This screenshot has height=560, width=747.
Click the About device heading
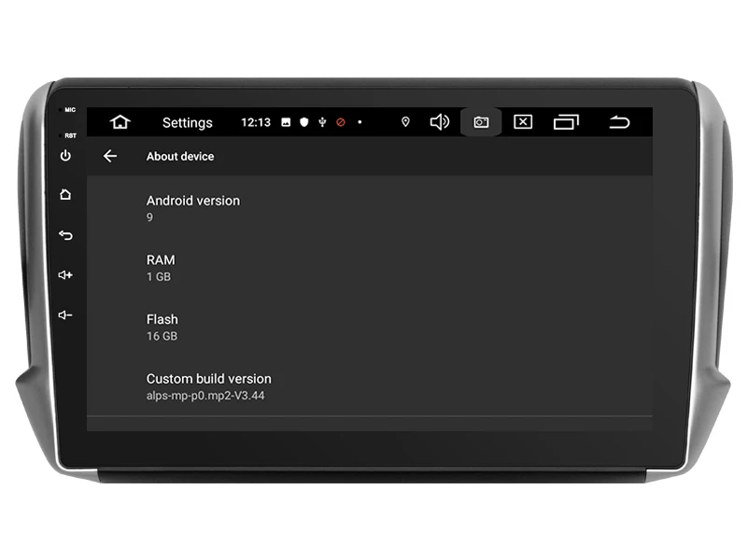(x=180, y=156)
